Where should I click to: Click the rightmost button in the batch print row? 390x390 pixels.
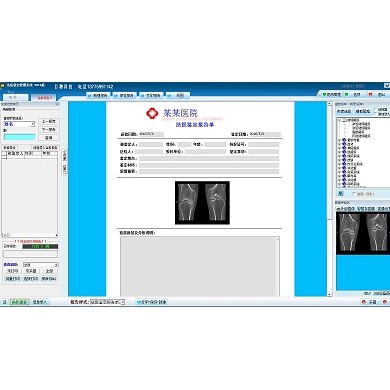coord(49,278)
